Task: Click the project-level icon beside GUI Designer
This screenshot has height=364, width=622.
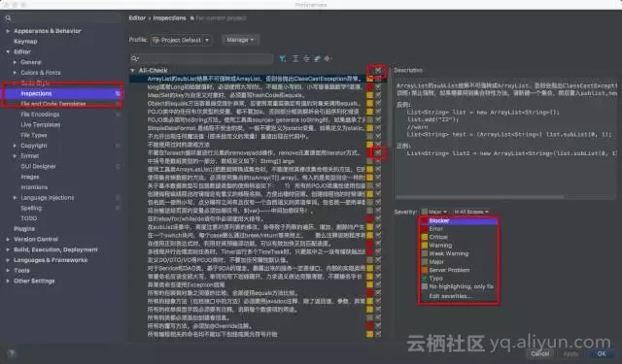Action: 118,166
